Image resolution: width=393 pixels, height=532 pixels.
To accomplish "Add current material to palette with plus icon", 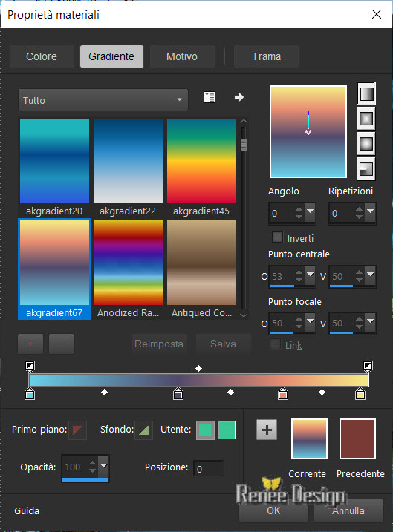I will pos(267,430).
